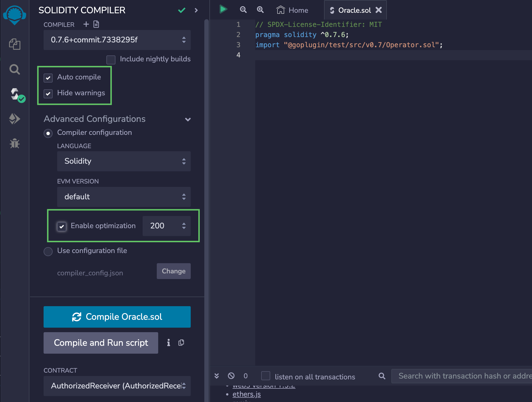Collapse the Advanced Configurations section
532x402 pixels.
click(188, 119)
